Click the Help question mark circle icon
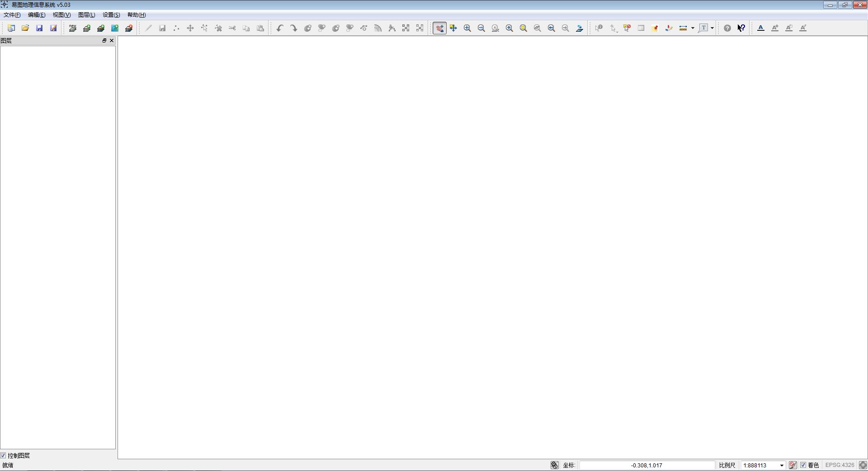 (x=727, y=28)
